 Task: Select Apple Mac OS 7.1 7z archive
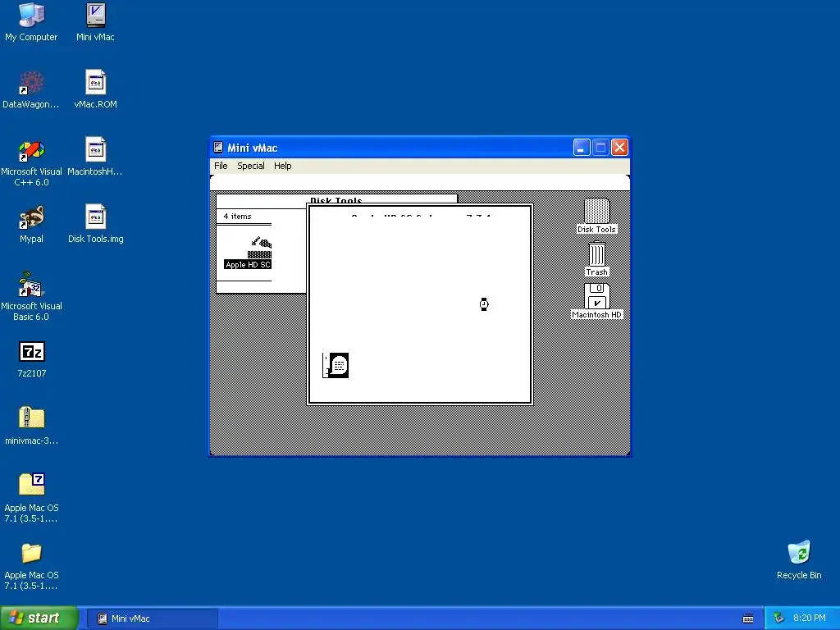coord(32,498)
